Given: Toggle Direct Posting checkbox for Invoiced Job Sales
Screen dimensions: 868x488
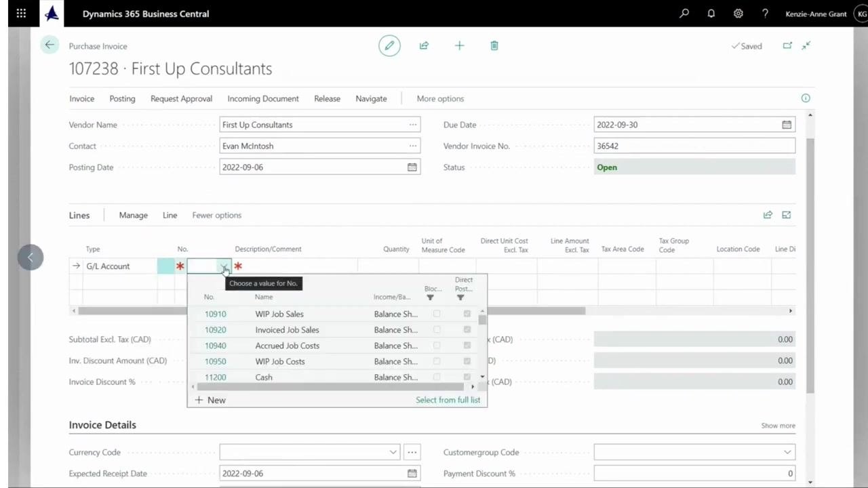Looking at the screenshot, I should click(x=467, y=329).
